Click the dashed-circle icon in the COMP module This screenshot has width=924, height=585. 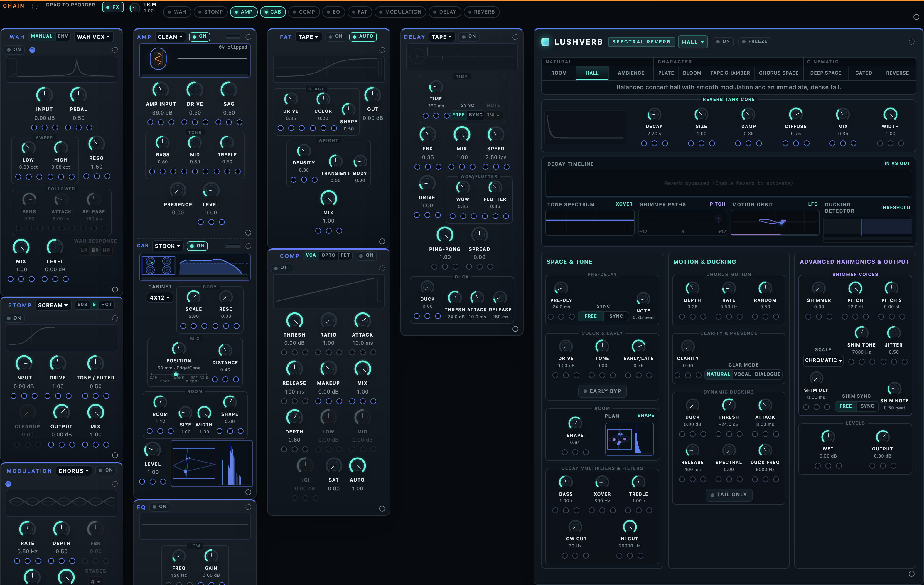[x=382, y=268]
